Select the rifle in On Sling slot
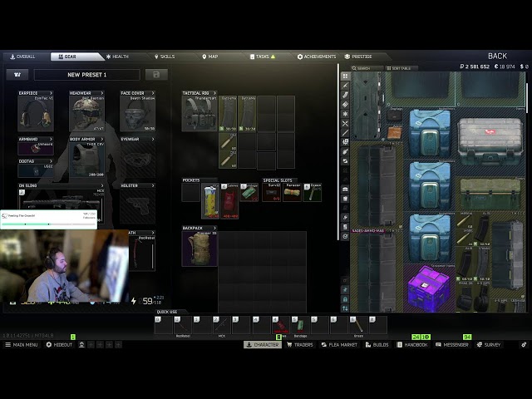This screenshot has width=532, height=399. [62, 203]
